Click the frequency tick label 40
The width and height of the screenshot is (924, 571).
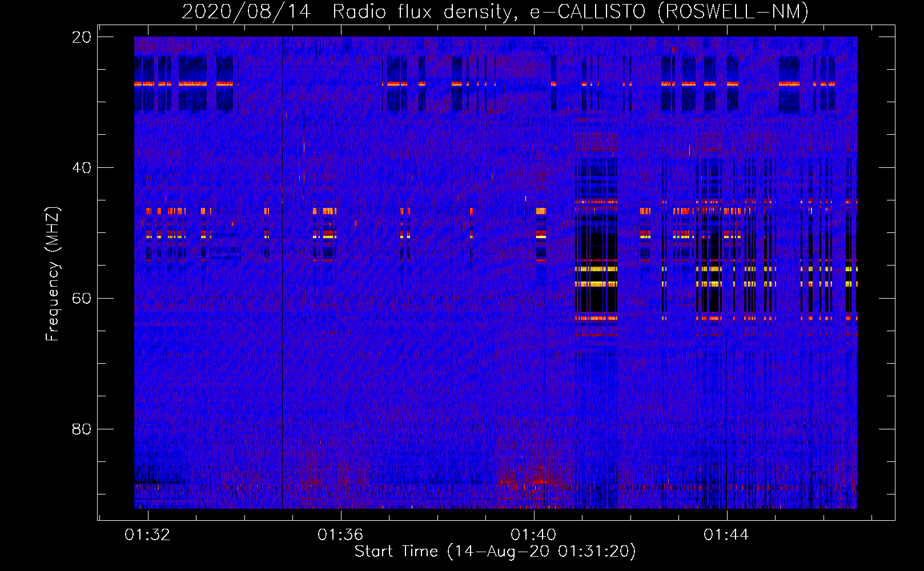[x=82, y=168]
